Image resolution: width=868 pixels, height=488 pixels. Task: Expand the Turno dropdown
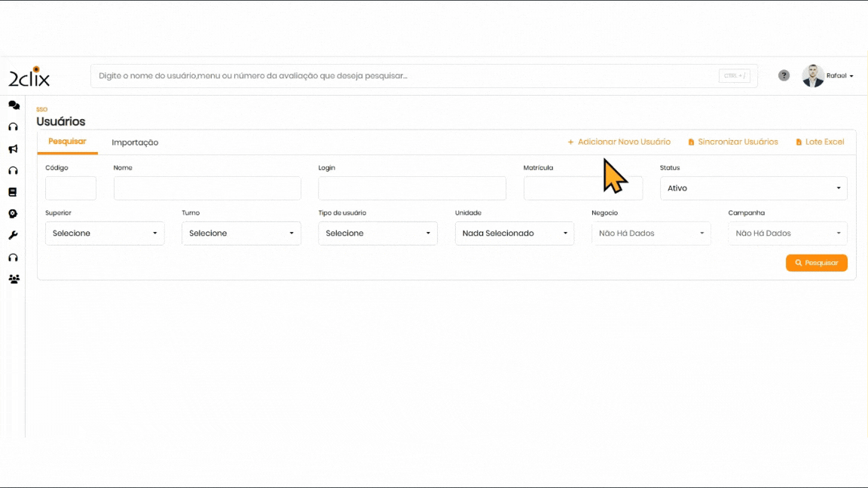pos(241,233)
